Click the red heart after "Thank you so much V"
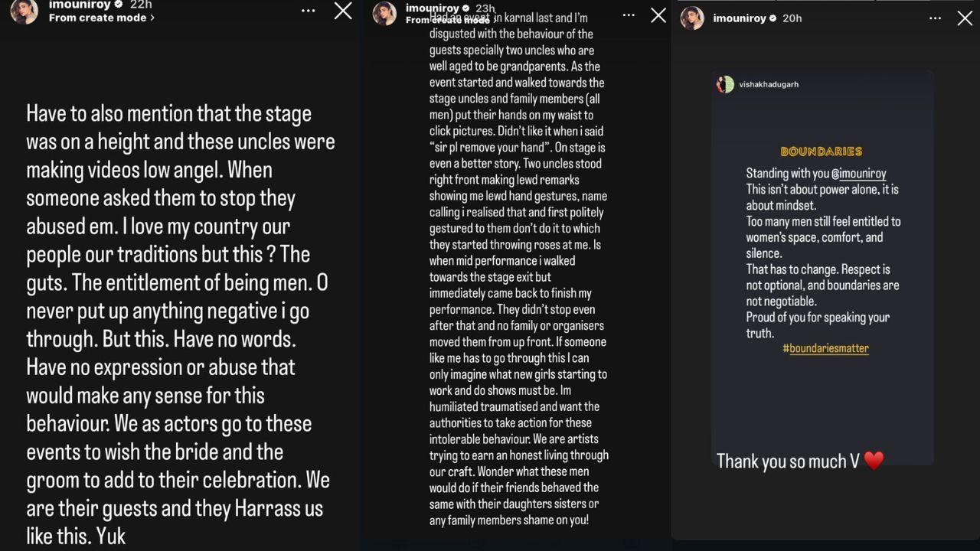The width and height of the screenshot is (980, 551). click(x=874, y=461)
